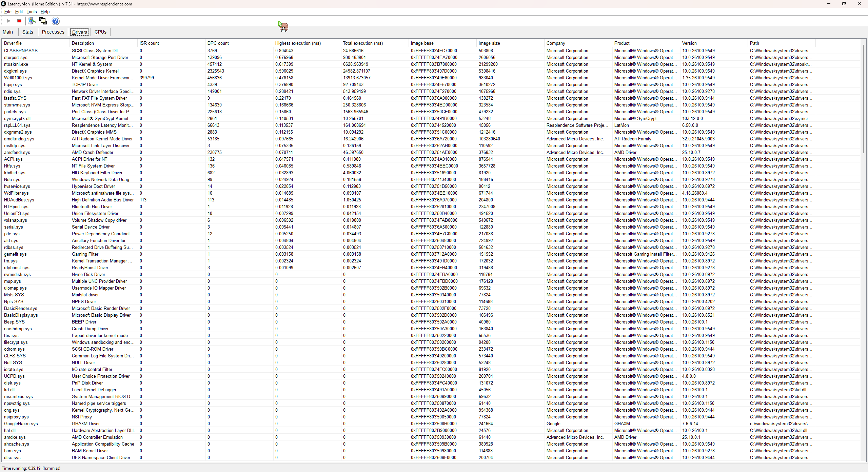Sort by Total execution (ms) header
This screenshot has width=868, height=472.
375,43
